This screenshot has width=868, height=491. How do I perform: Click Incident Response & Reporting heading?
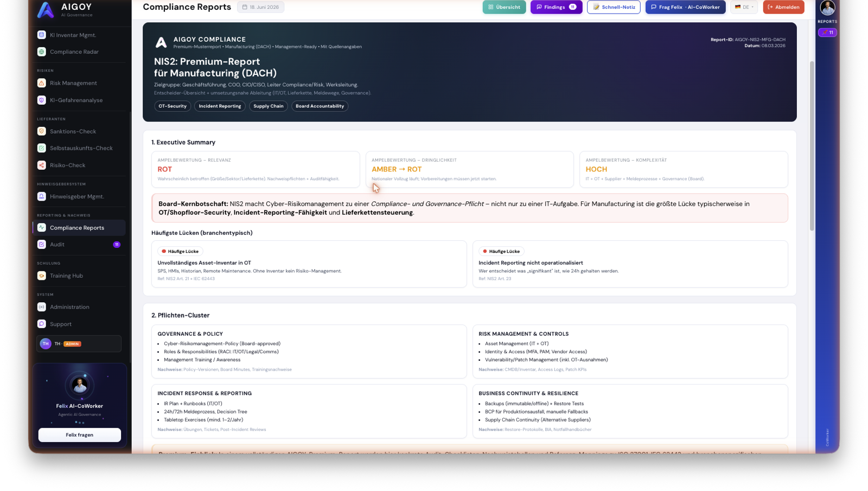click(x=205, y=393)
